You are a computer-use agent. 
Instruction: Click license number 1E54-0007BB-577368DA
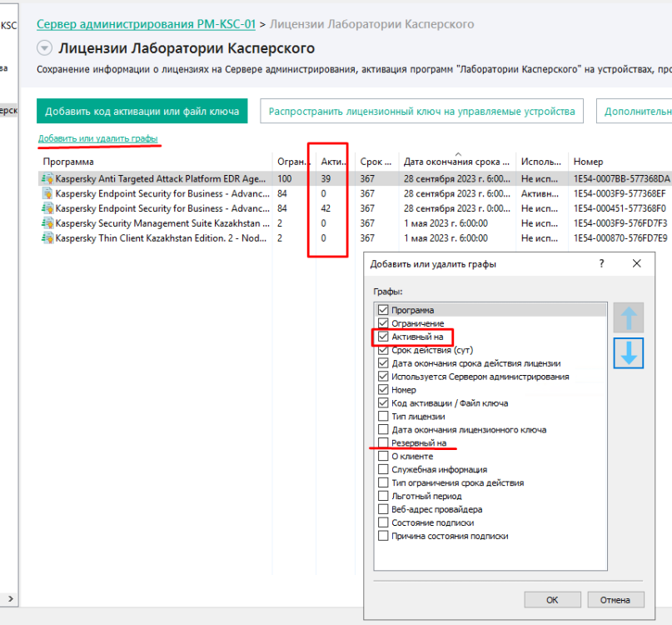(621, 178)
